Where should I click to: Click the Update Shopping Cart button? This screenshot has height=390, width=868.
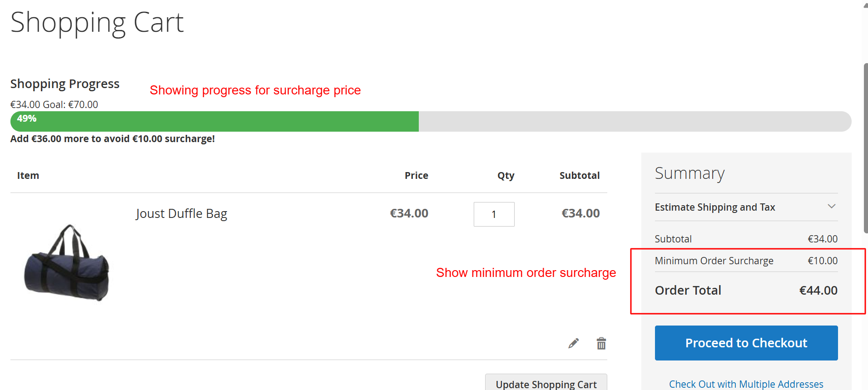coord(546,383)
